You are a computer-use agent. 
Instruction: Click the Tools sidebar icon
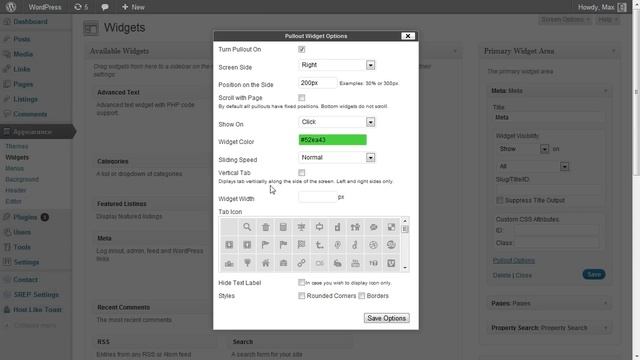pos(7,247)
